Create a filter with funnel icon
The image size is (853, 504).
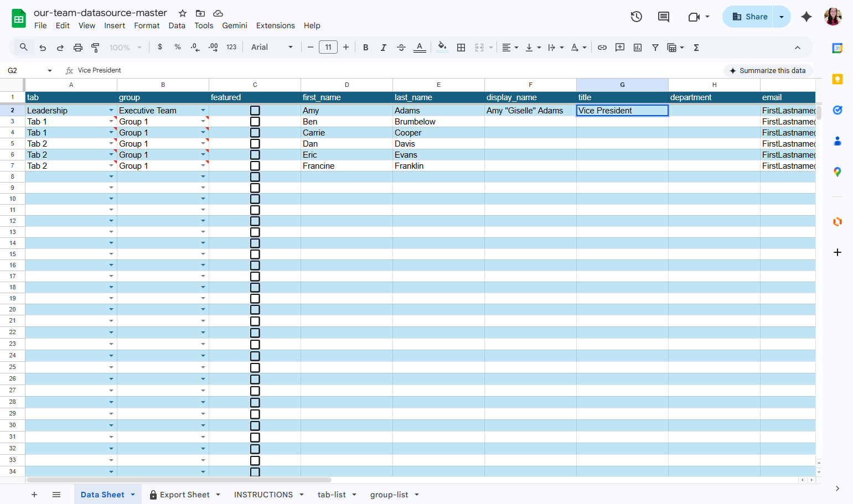tap(655, 48)
